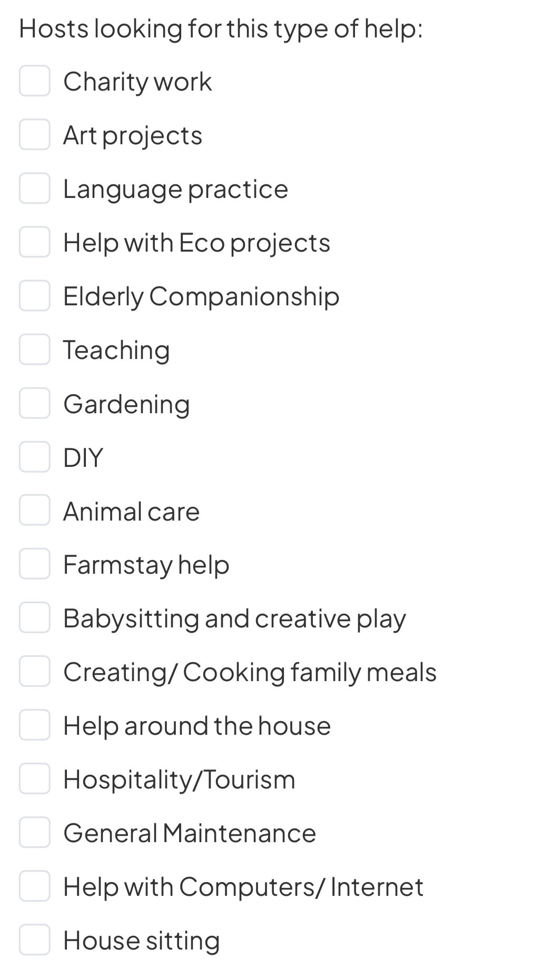Click the Gardening label text
Viewport: 552px width, 980px height.
pyautogui.click(x=126, y=404)
